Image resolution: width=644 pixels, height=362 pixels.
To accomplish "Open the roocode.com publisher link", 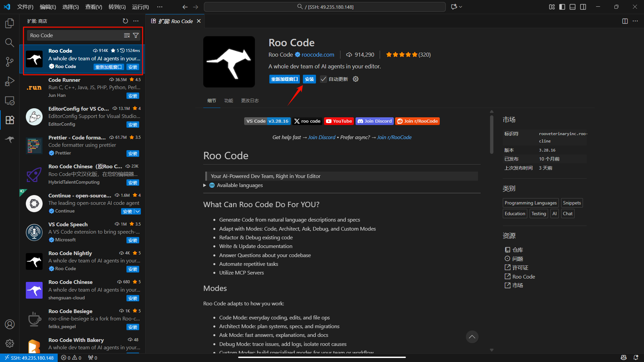I will coord(318,55).
